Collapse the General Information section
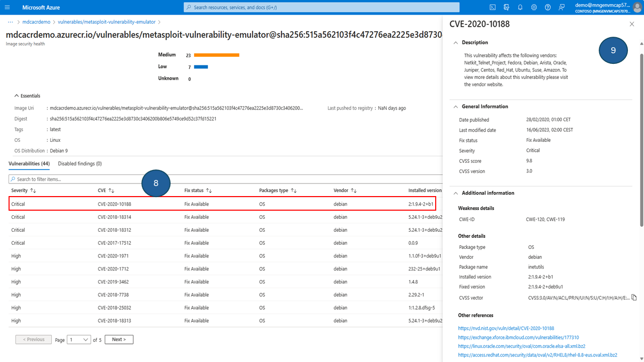Screen dimensions: 644x362 click(455, 107)
